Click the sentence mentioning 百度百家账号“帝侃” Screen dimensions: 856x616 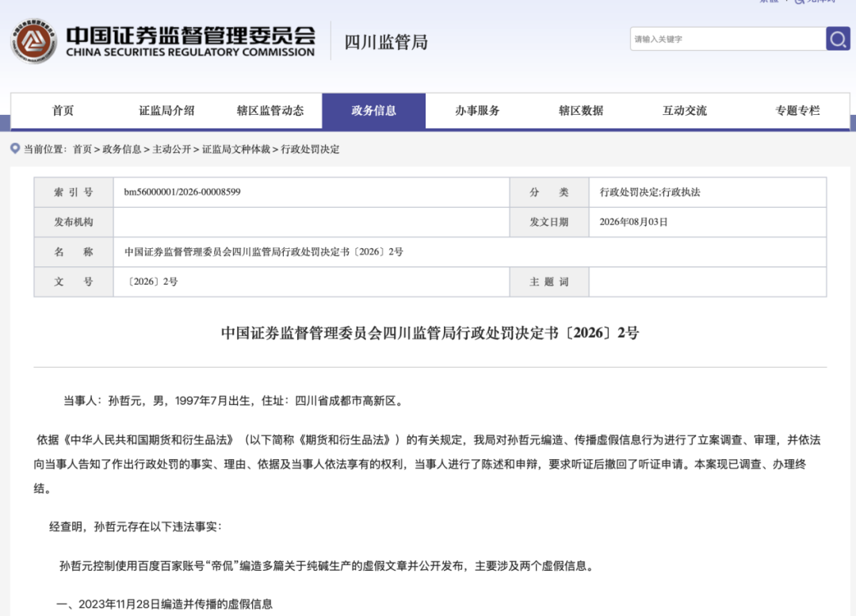tap(328, 566)
